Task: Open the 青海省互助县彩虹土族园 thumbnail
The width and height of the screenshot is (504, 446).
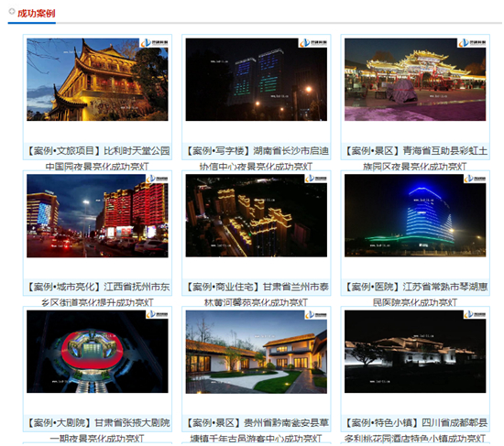Action: pyautogui.click(x=415, y=80)
